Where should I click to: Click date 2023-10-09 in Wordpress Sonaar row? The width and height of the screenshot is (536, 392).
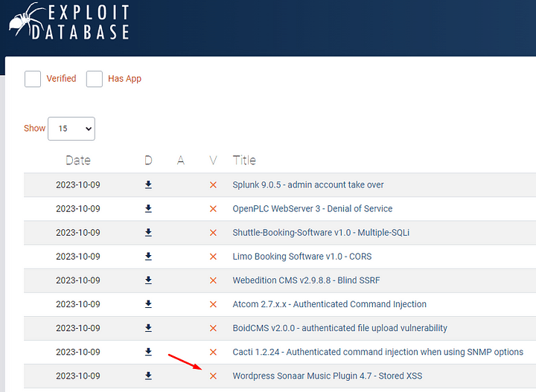tap(78, 376)
